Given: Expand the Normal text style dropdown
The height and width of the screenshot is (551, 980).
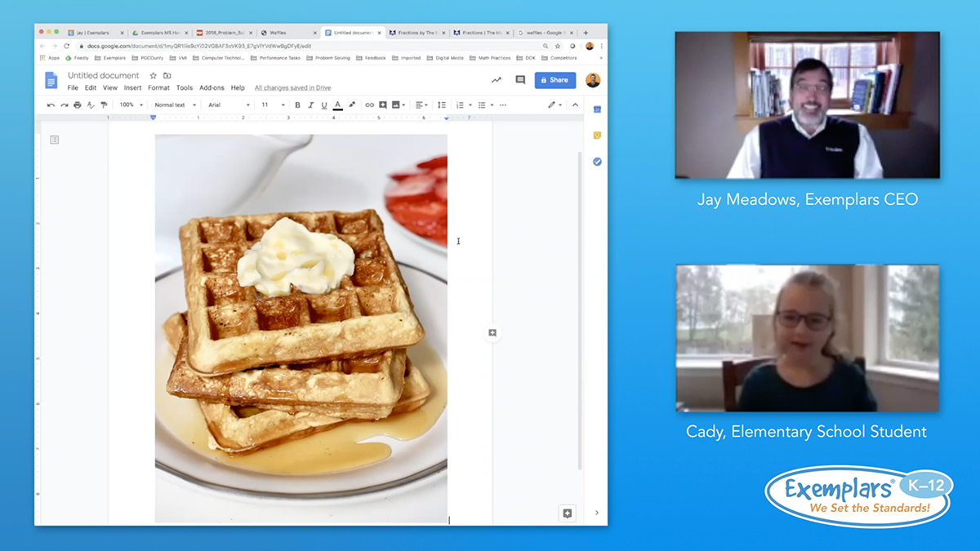Looking at the screenshot, I should click(175, 105).
